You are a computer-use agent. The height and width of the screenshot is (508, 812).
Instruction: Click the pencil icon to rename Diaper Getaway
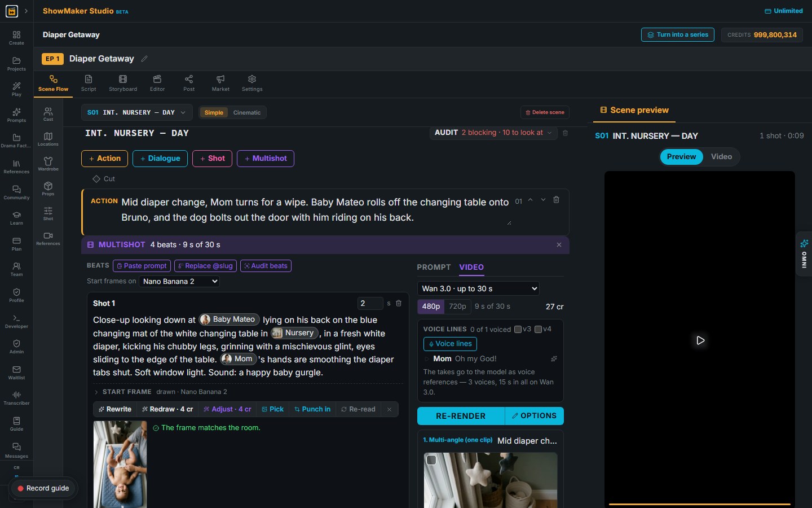pos(144,59)
